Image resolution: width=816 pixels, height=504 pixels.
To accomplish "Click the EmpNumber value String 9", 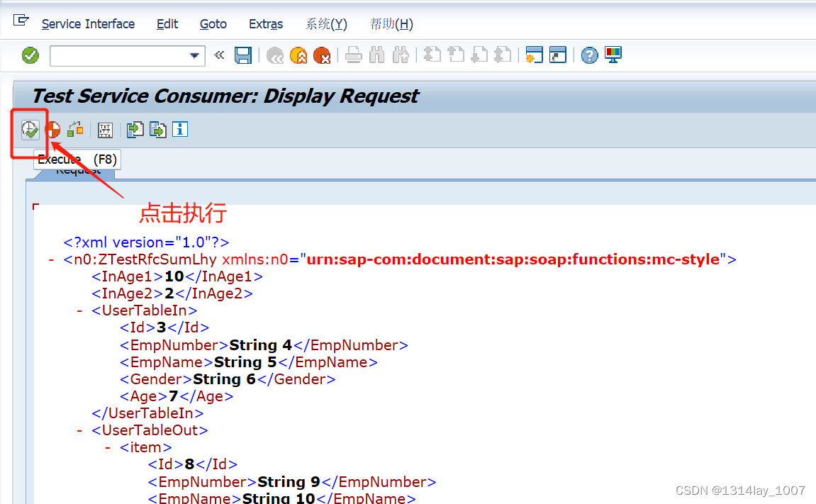I will coord(289,481).
